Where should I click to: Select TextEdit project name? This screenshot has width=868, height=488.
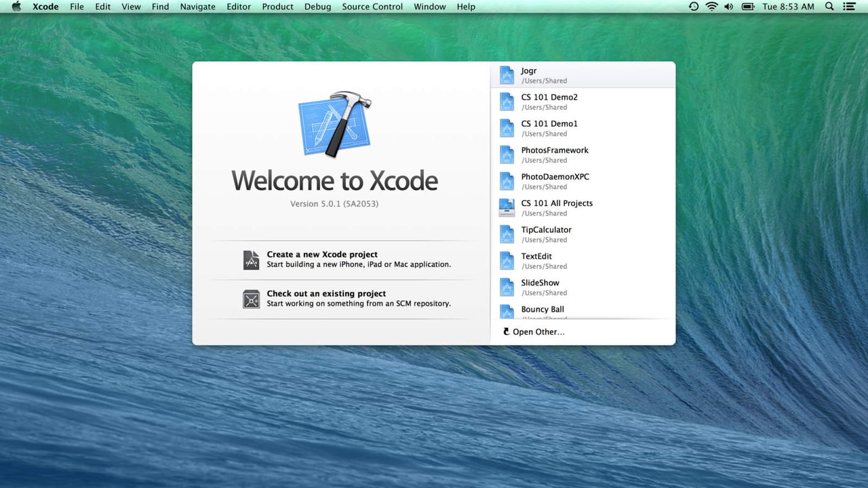pyautogui.click(x=536, y=256)
